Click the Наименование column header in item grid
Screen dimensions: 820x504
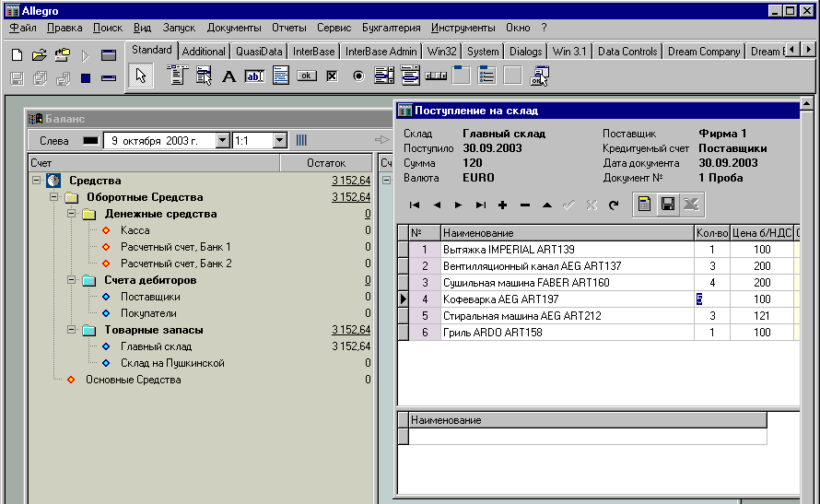pos(567,233)
